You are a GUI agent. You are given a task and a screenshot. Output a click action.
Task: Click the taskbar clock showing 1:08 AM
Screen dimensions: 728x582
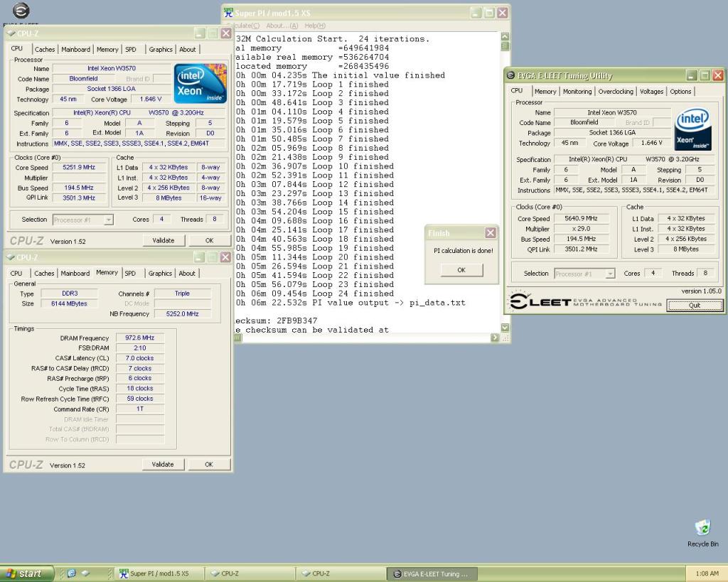pos(707,573)
